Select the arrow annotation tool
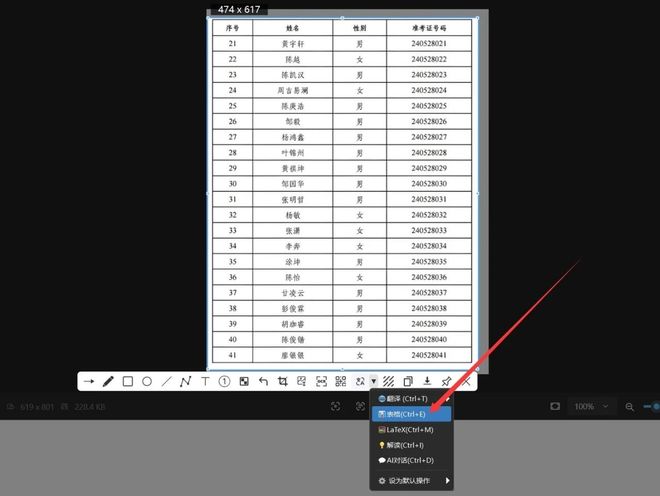This screenshot has width=660, height=496. (x=89, y=381)
